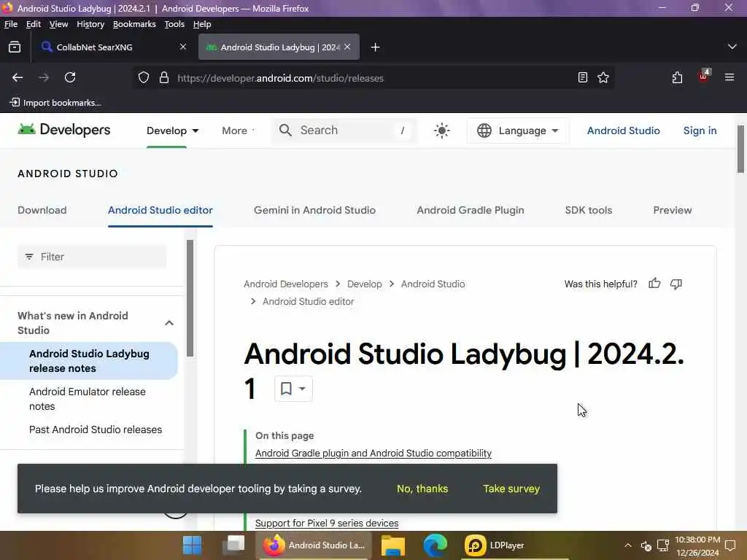
Task: Click the page vertical scrollbar thumb
Action: pyautogui.click(x=740, y=149)
